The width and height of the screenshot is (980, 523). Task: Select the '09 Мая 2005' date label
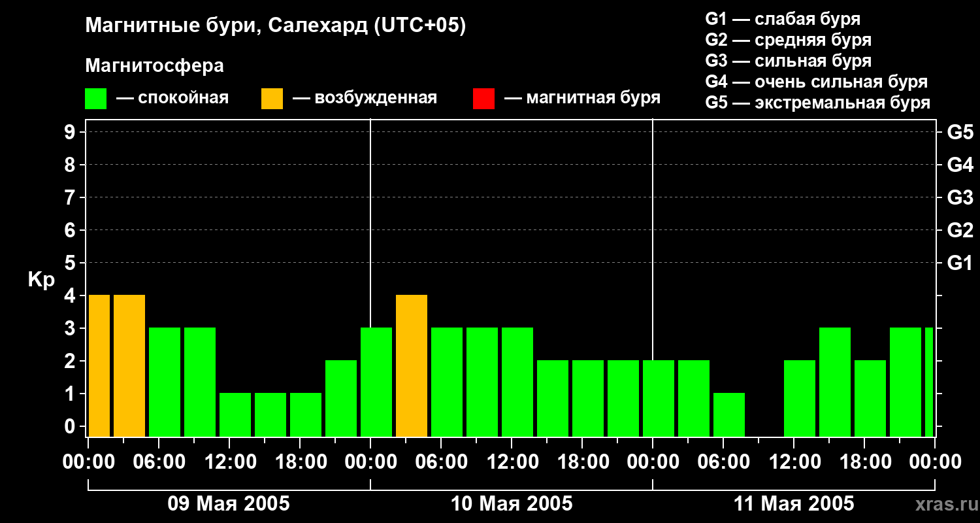(229, 504)
